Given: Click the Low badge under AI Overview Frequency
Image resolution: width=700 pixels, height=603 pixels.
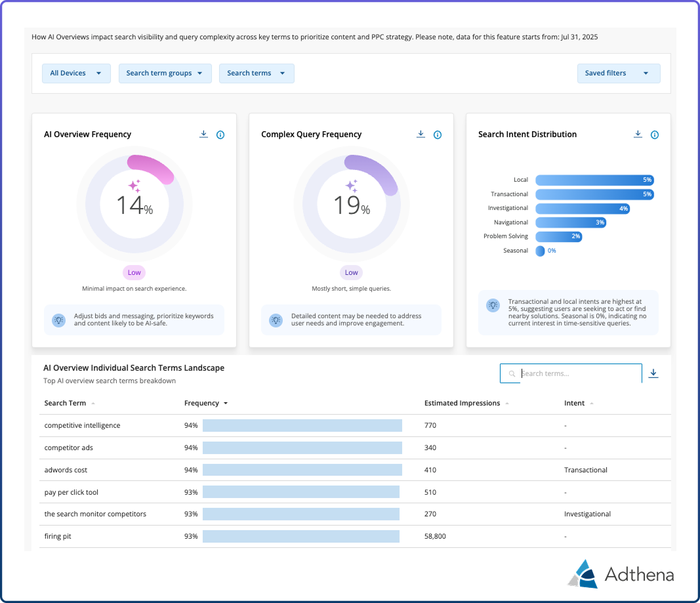Looking at the screenshot, I should click(x=134, y=272).
